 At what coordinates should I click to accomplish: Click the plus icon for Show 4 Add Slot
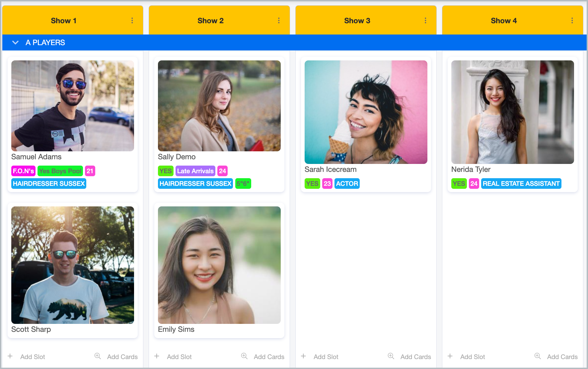tap(450, 356)
